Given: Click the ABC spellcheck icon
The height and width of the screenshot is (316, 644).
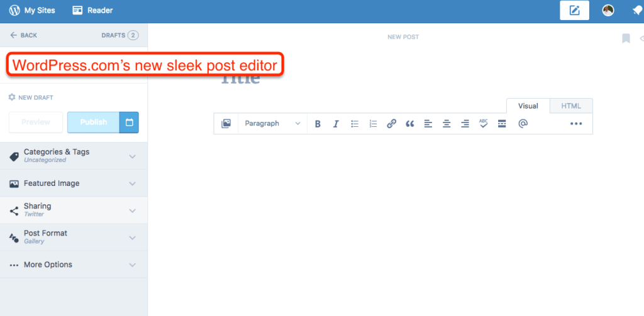Looking at the screenshot, I should (484, 123).
